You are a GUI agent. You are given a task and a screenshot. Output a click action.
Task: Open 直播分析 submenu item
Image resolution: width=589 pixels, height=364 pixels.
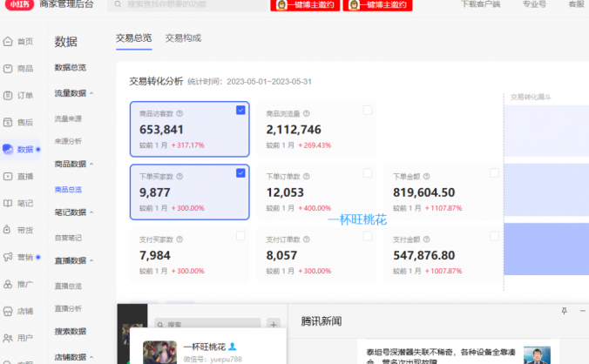pyautogui.click(x=68, y=309)
